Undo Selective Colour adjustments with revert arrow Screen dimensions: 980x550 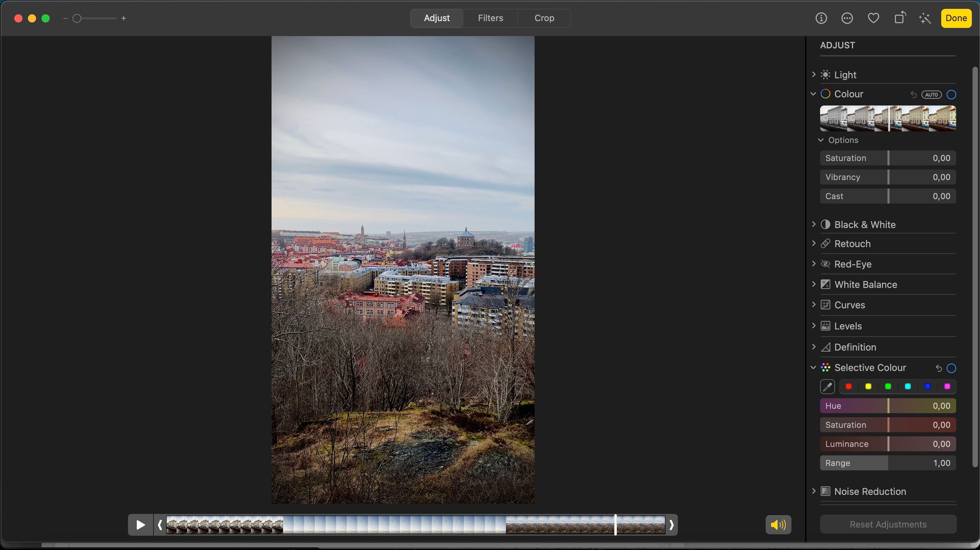pos(938,368)
